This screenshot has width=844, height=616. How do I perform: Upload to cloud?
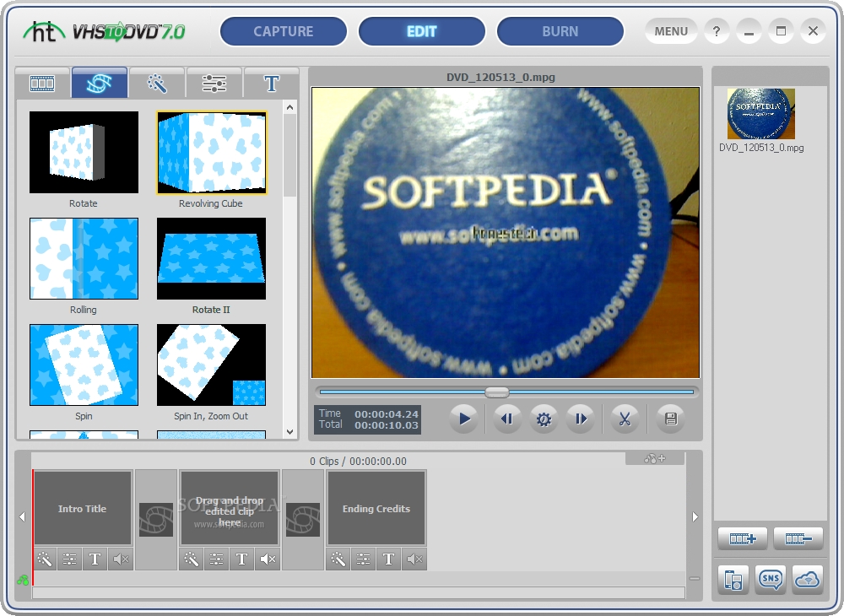coord(808,580)
